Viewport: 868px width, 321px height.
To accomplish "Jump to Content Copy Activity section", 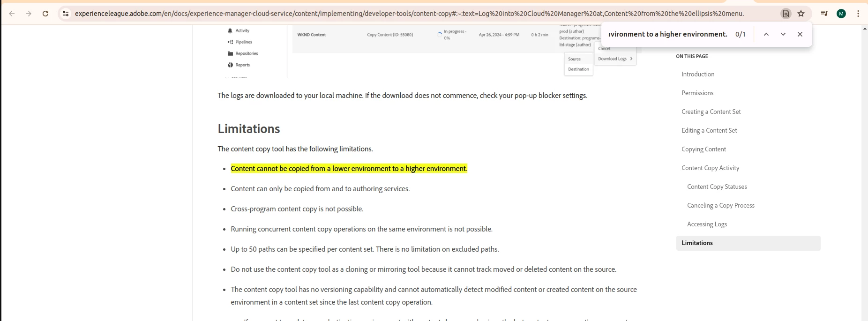I will tap(710, 168).
